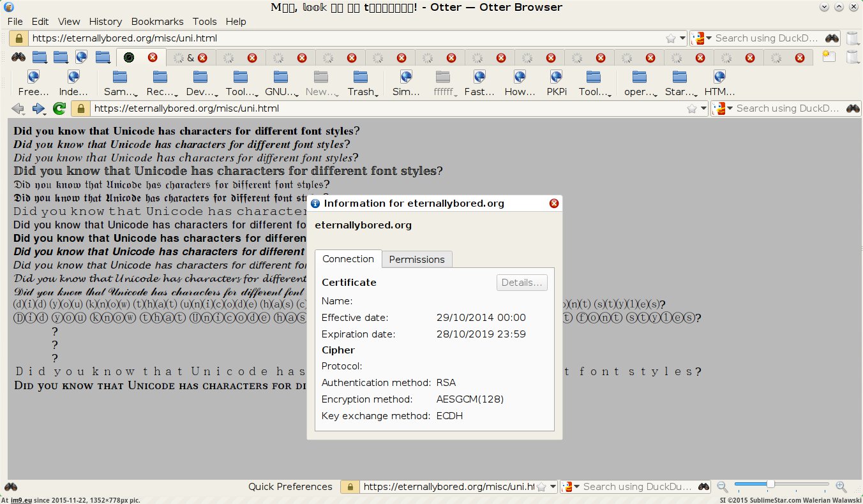This screenshot has width=863, height=504.
Task: Go forward with the blue forward arrow
Action: 38,108
